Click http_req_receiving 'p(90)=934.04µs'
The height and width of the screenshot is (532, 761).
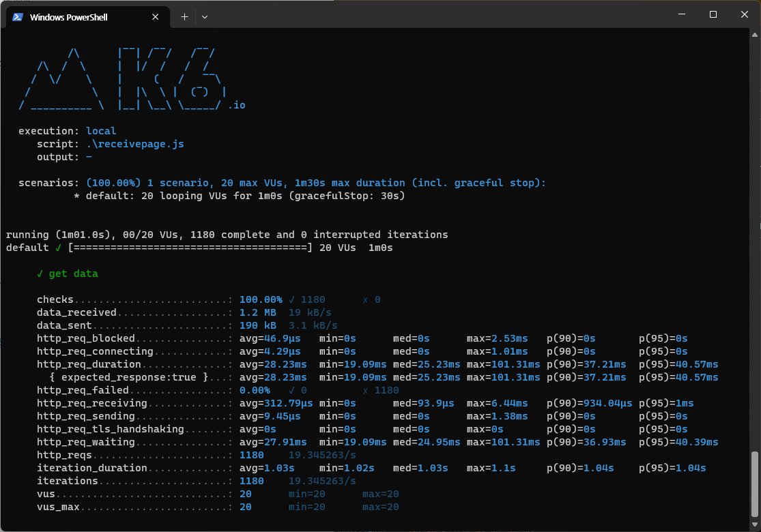click(589, 404)
